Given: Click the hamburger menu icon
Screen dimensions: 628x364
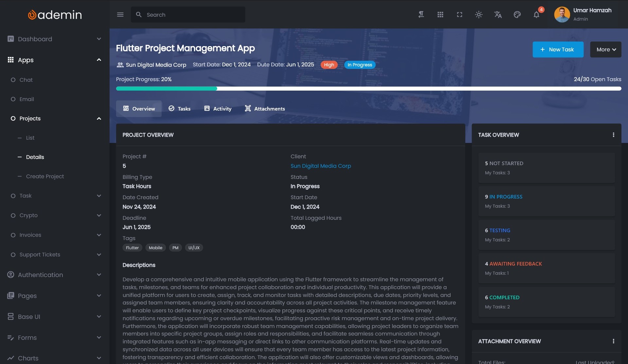Looking at the screenshot, I should pos(120,15).
